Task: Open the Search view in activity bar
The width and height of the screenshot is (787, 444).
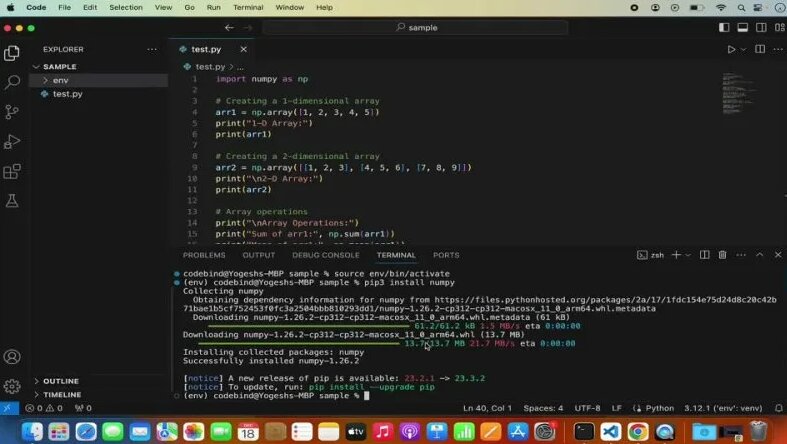Action: coord(12,82)
